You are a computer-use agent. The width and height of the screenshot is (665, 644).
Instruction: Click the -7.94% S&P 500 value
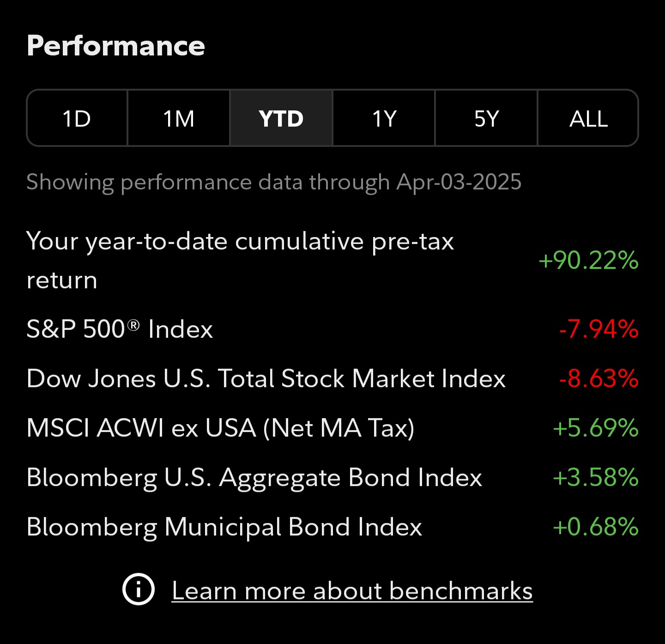pyautogui.click(x=598, y=329)
